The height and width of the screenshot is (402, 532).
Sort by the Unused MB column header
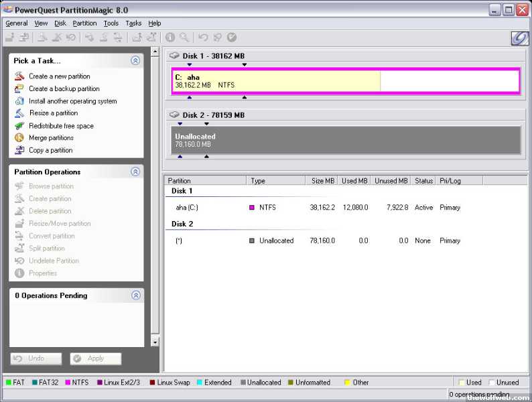pos(390,181)
